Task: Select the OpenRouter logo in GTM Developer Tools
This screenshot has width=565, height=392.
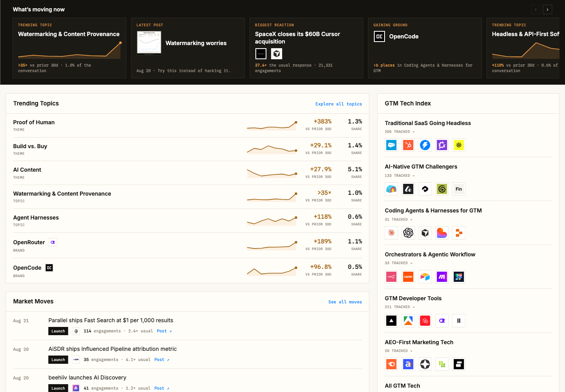Action: [442, 321]
